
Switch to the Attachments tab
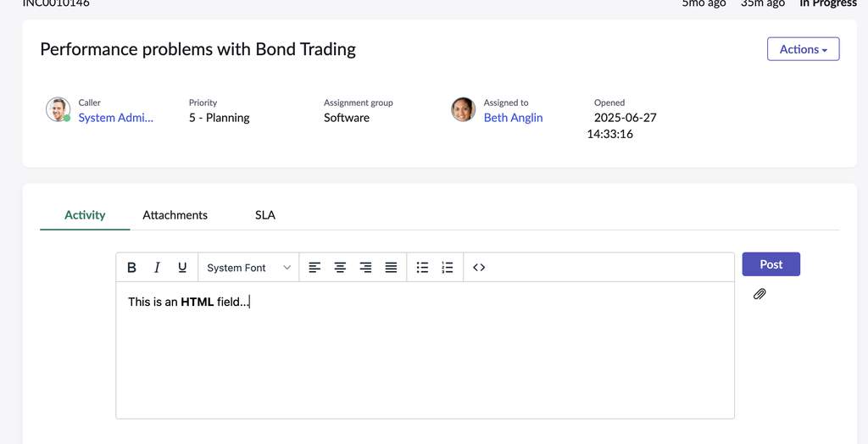coord(175,215)
